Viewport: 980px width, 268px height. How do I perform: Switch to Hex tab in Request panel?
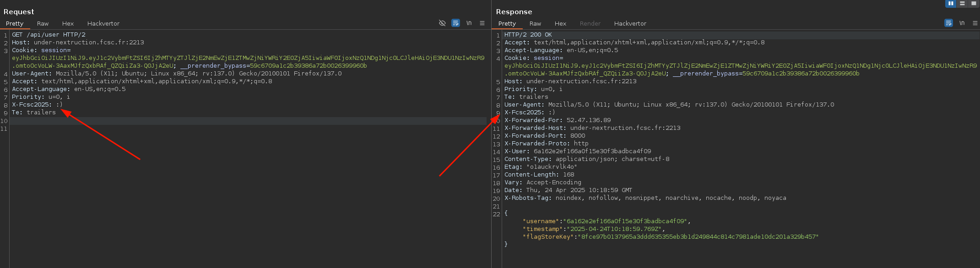pos(68,23)
